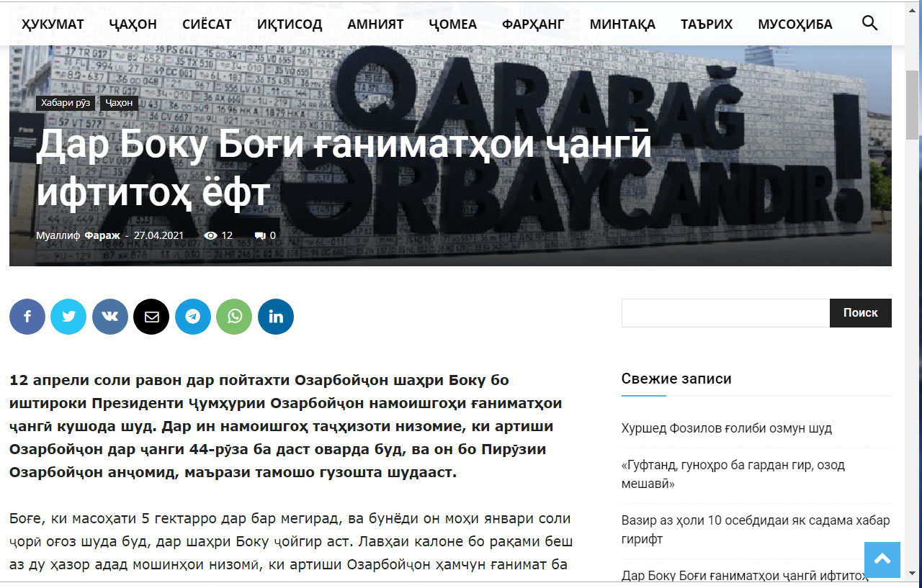Open the ТАЪРИХ menu item
The height and width of the screenshot is (588, 922).
pos(707,24)
